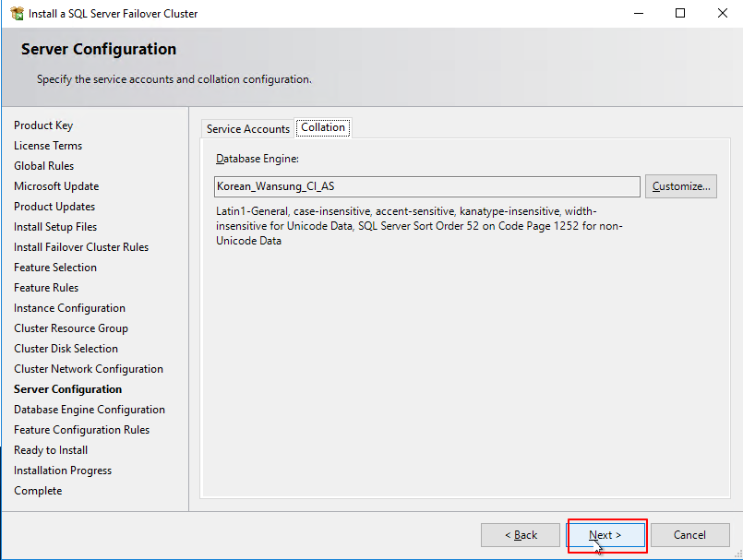Open the Microsoft Update step
The height and width of the screenshot is (560, 743).
(56, 185)
